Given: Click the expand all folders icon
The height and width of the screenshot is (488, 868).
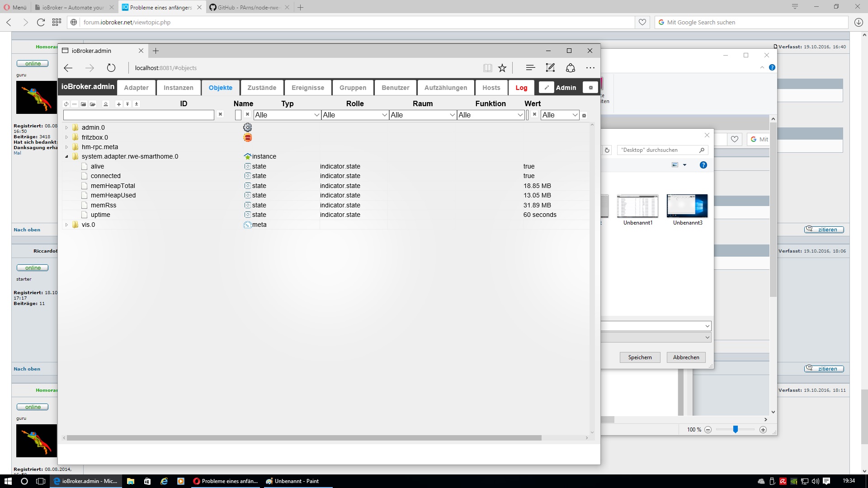Looking at the screenshot, I should [93, 104].
